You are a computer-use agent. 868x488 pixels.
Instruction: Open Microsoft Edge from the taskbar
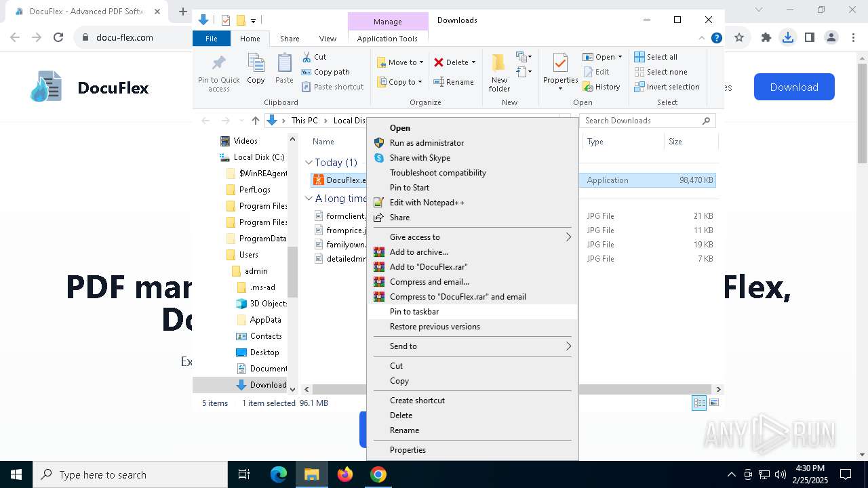(279, 474)
